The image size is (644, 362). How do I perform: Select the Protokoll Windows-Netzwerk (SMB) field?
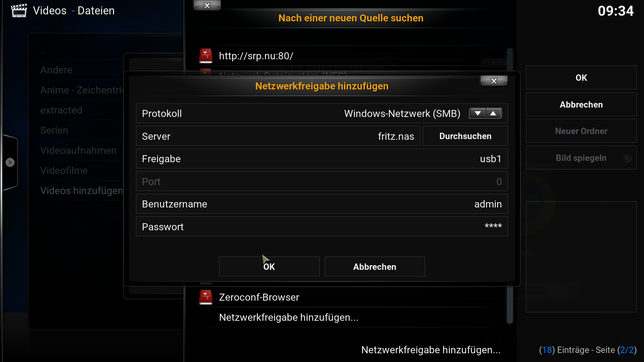(322, 113)
